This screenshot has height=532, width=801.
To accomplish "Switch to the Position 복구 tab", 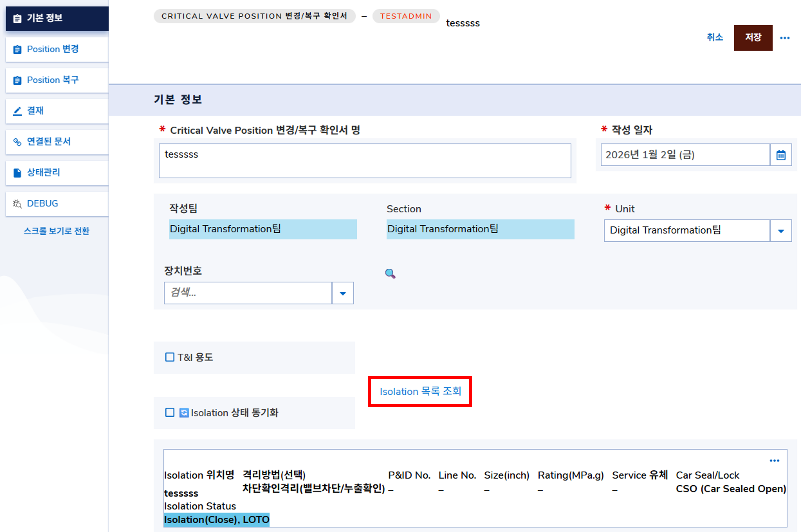I will pyautogui.click(x=53, y=80).
